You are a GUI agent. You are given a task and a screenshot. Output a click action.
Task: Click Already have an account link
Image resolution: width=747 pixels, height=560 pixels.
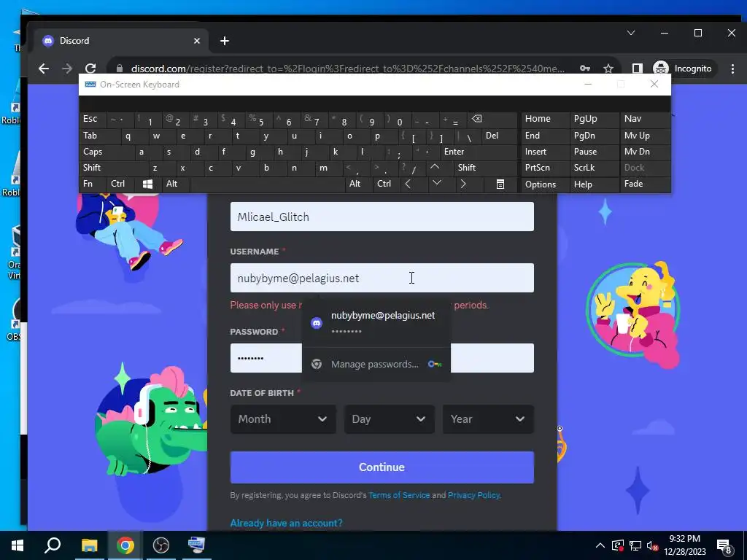pyautogui.click(x=286, y=523)
